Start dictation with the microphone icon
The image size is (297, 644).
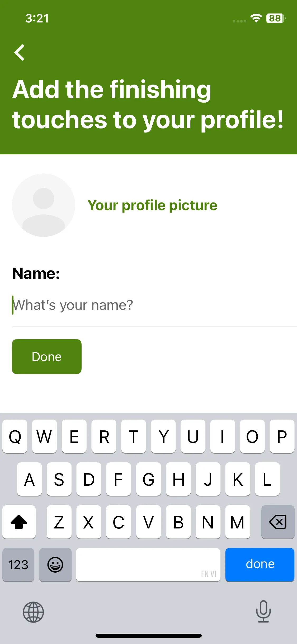point(263,611)
